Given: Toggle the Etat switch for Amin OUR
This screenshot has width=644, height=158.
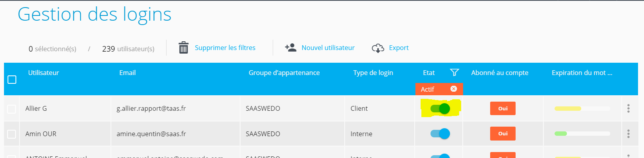Looking at the screenshot, I should 440,134.
